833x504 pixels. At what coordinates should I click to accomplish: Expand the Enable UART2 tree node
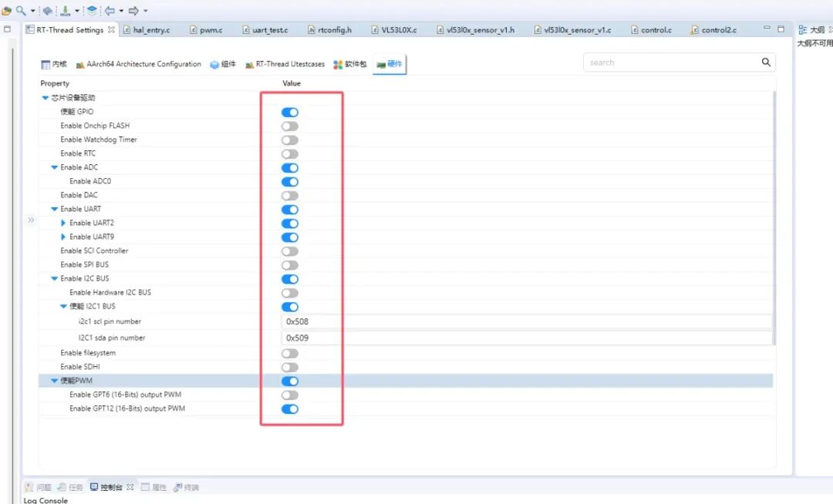click(64, 223)
